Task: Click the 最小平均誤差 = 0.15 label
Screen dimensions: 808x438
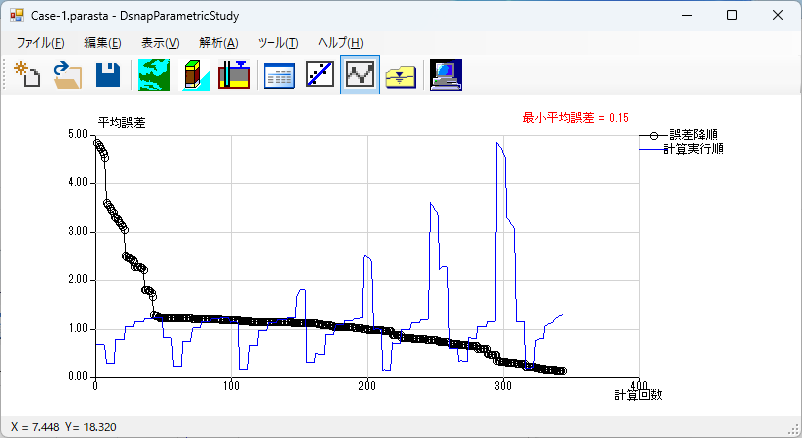Action: pyautogui.click(x=576, y=118)
